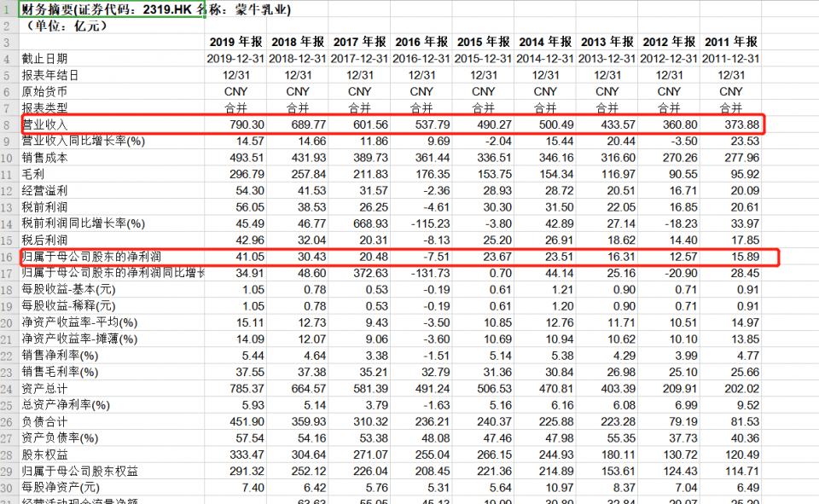Viewport: 819px width, 504px height.
Task: Select the 2019 年报 column header cell
Action: (235, 42)
